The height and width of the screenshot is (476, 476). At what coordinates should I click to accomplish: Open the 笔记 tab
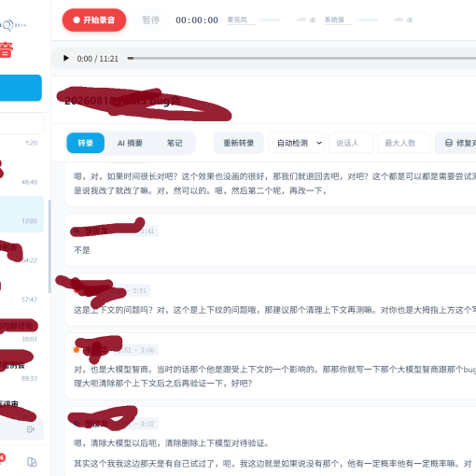(x=175, y=143)
